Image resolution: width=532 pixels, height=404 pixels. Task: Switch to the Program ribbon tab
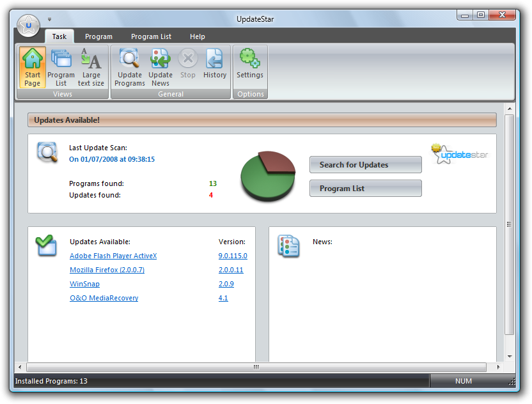click(98, 36)
